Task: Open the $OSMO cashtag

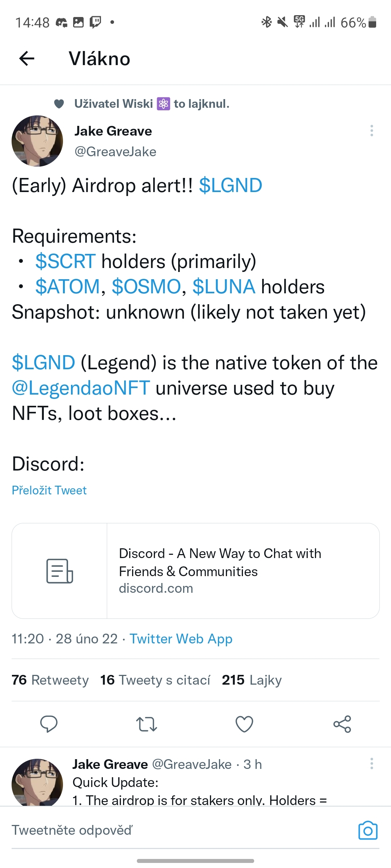Action: click(146, 286)
